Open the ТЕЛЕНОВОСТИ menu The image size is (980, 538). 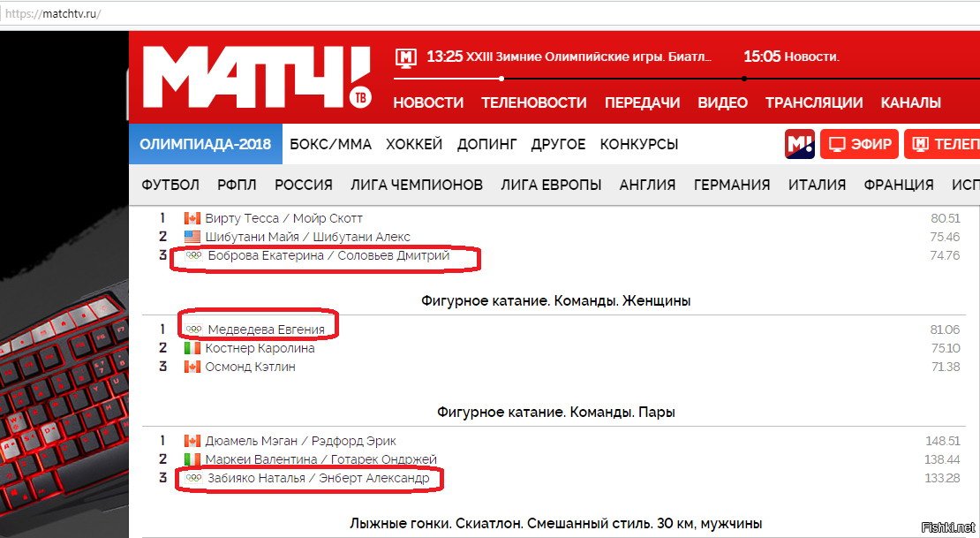point(534,102)
